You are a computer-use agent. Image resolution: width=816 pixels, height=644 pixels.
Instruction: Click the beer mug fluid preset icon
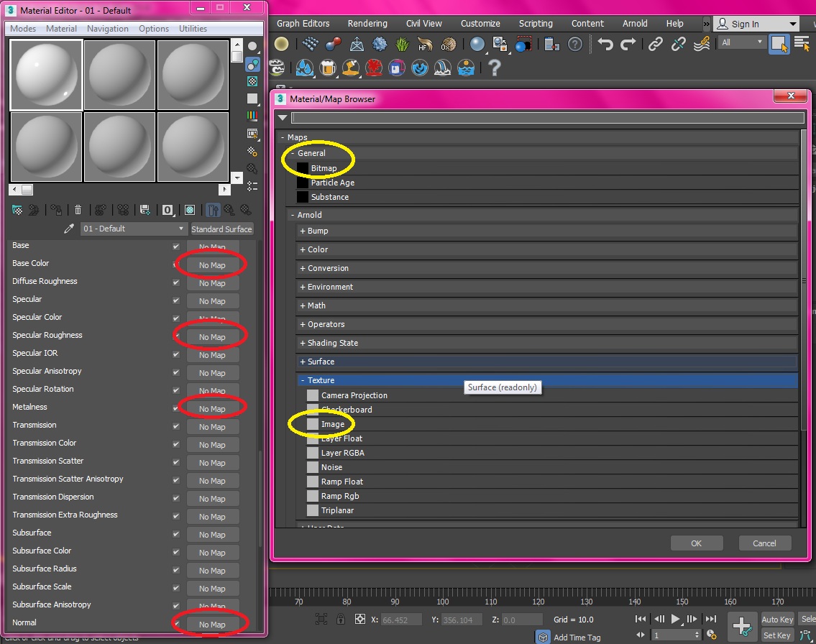pos(328,68)
